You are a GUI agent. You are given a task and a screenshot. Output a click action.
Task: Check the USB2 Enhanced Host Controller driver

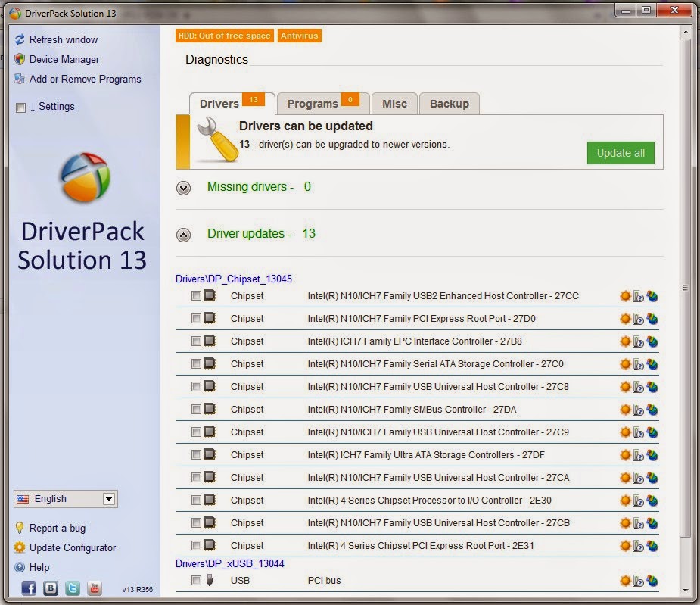[x=196, y=296]
